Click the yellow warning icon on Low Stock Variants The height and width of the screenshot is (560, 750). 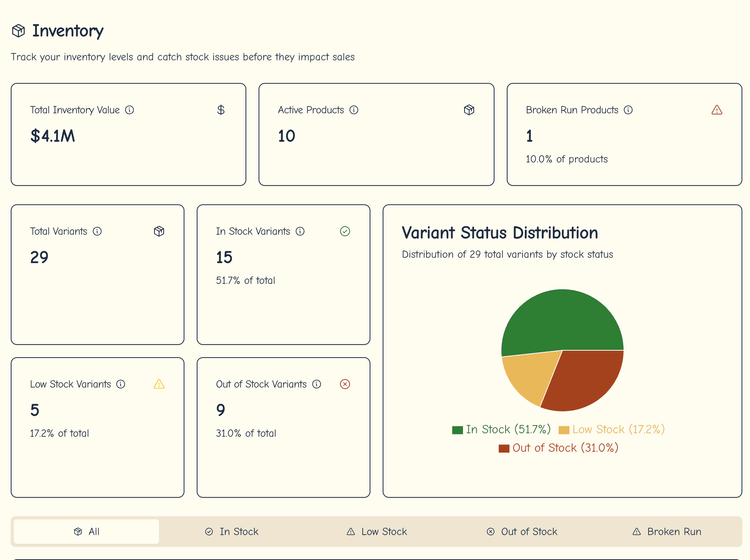159,384
